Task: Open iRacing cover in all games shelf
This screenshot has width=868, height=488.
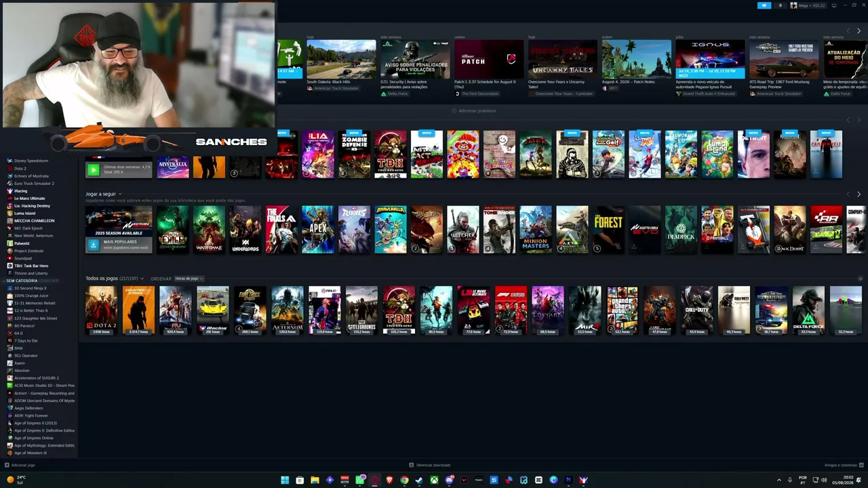Action: [x=213, y=310]
